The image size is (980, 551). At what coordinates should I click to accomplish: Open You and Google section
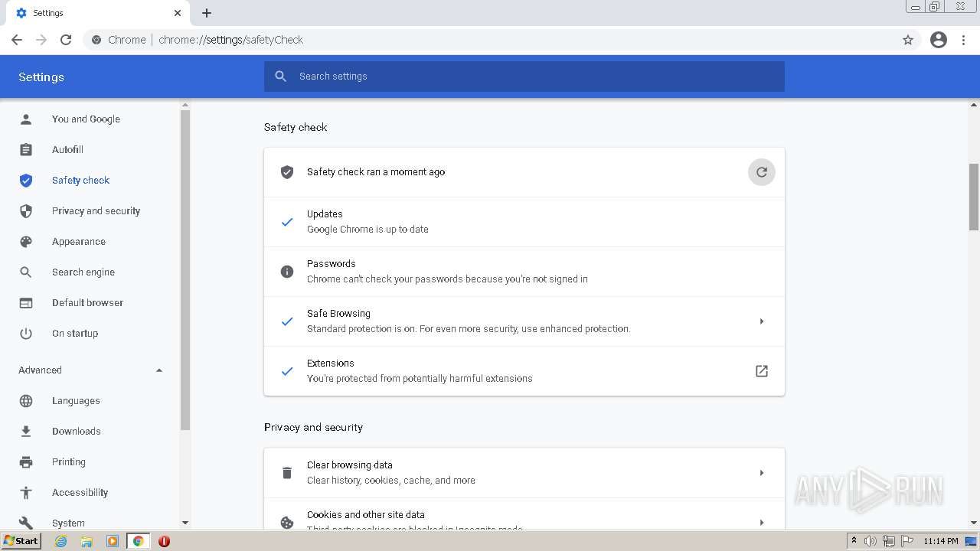pyautogui.click(x=86, y=119)
